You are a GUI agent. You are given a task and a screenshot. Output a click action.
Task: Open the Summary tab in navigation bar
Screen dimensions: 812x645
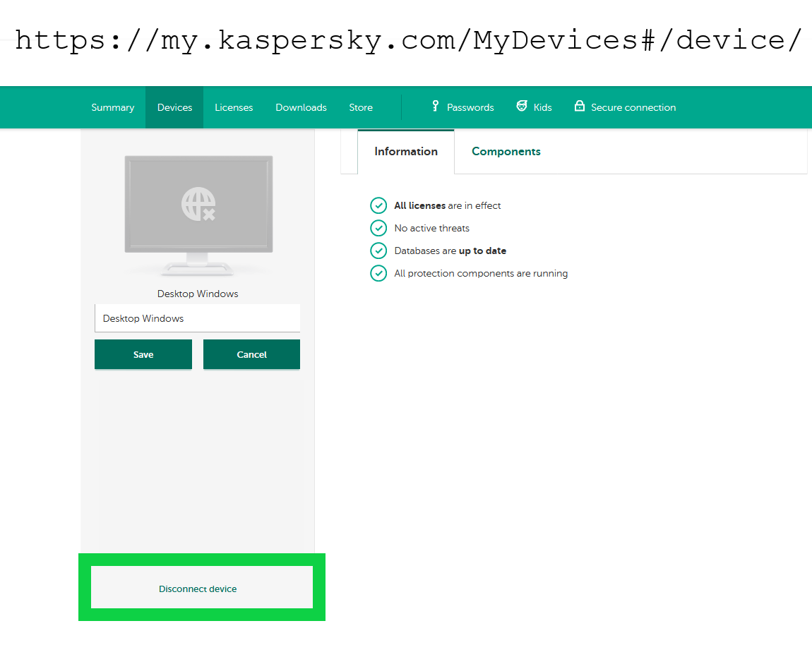click(112, 107)
